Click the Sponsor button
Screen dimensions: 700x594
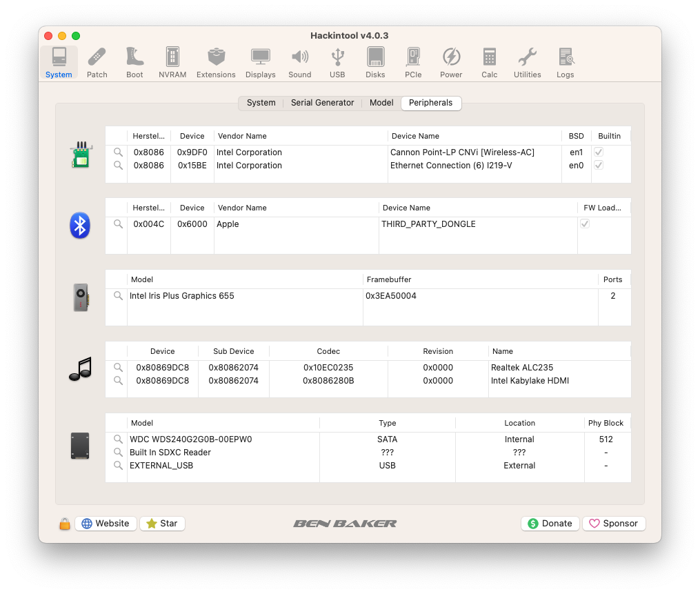click(x=614, y=524)
